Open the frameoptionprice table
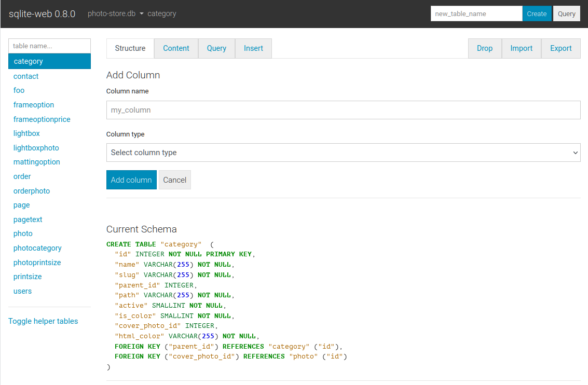Image resolution: width=588 pixels, height=385 pixels. pos(42,119)
